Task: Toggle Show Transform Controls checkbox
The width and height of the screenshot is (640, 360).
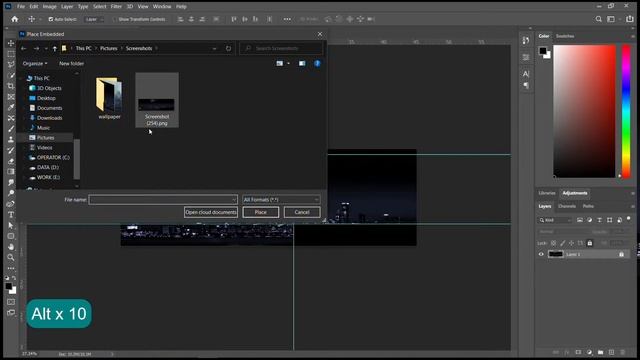Action: pos(114,19)
